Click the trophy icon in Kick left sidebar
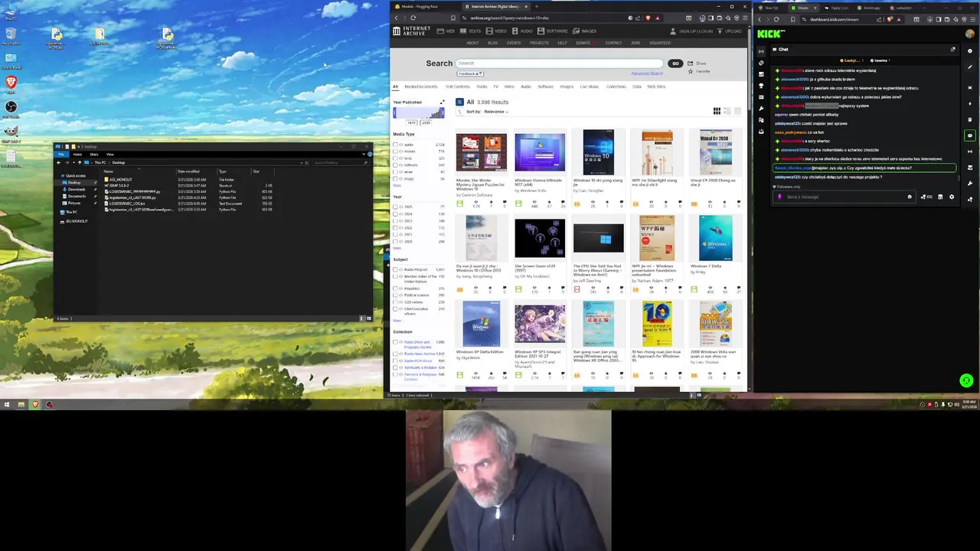Screen dimensions: 980x551 761,86
